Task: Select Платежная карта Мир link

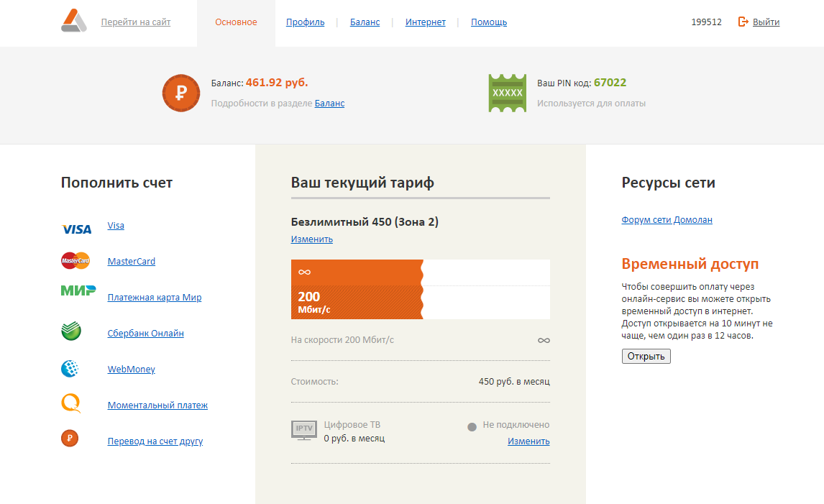Action: pos(155,298)
